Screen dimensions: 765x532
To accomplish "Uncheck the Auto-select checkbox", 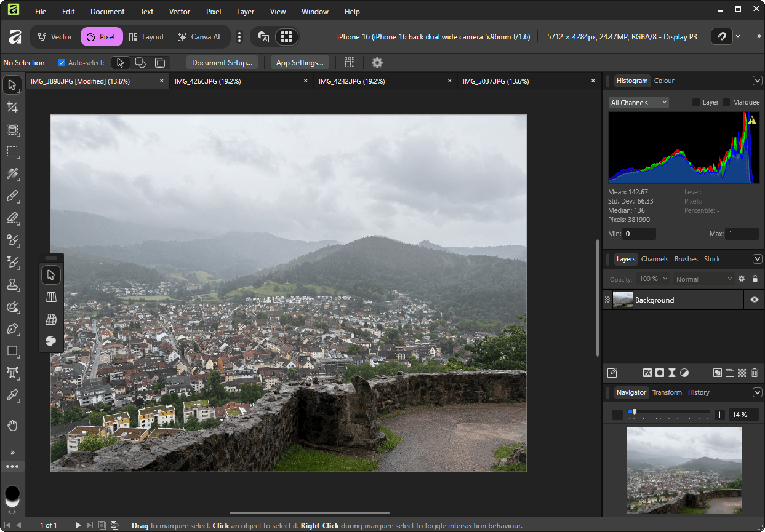I will 62,63.
